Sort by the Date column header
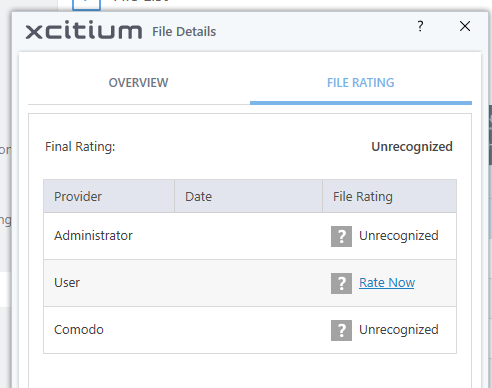 [248, 196]
